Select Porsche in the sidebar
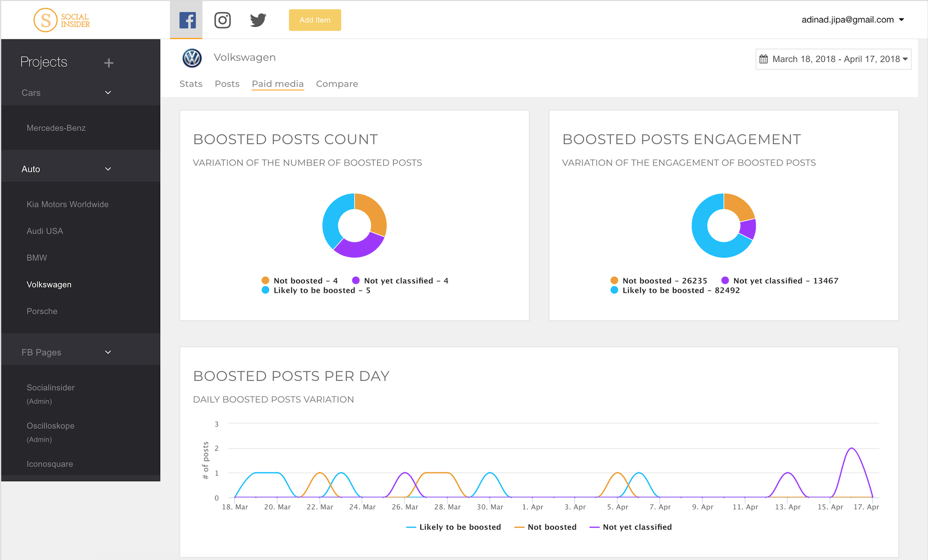The image size is (928, 560). point(42,311)
